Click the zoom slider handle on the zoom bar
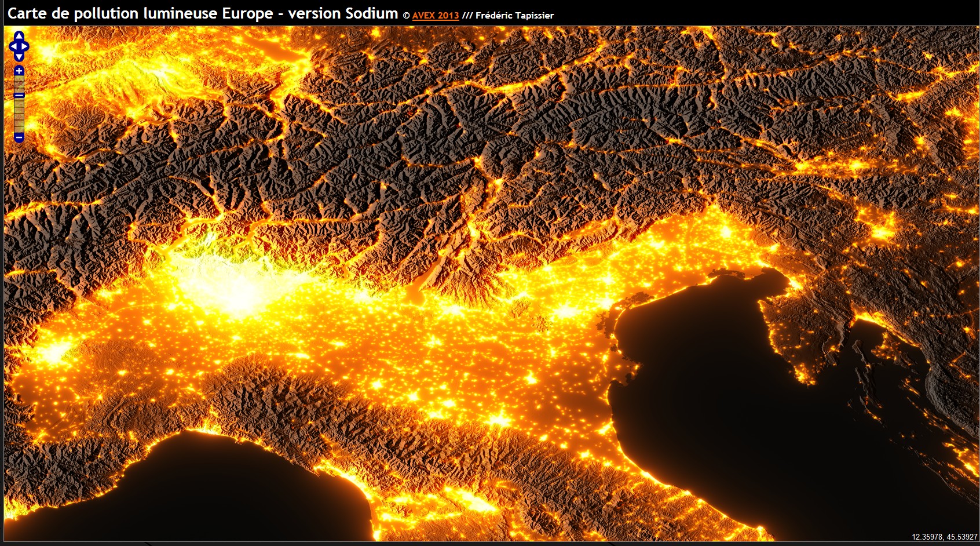 pyautogui.click(x=19, y=95)
